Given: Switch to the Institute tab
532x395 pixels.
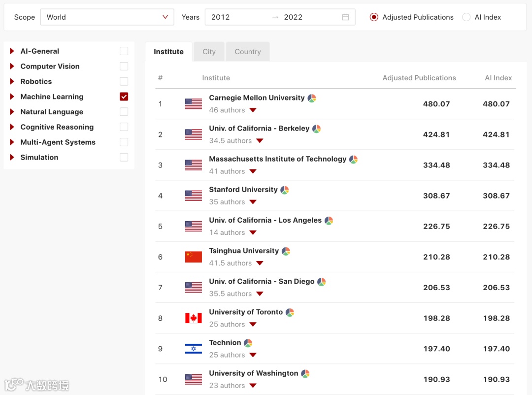Looking at the screenshot, I should (168, 52).
